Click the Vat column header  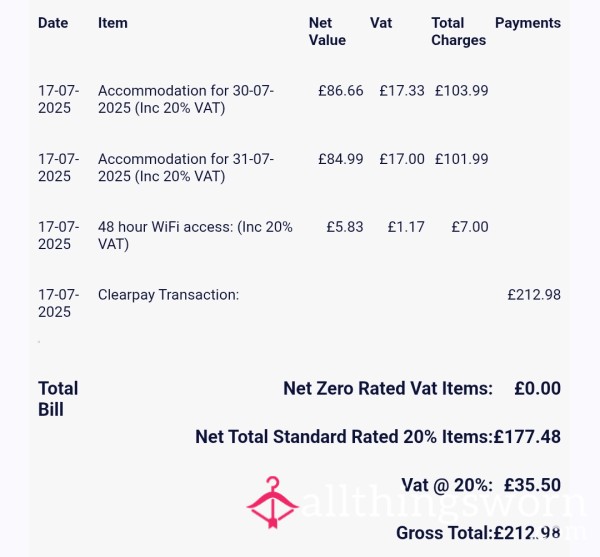tap(381, 23)
